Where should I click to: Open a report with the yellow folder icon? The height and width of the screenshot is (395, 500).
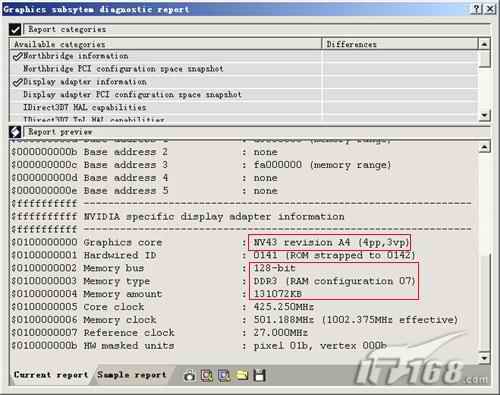pos(242,376)
